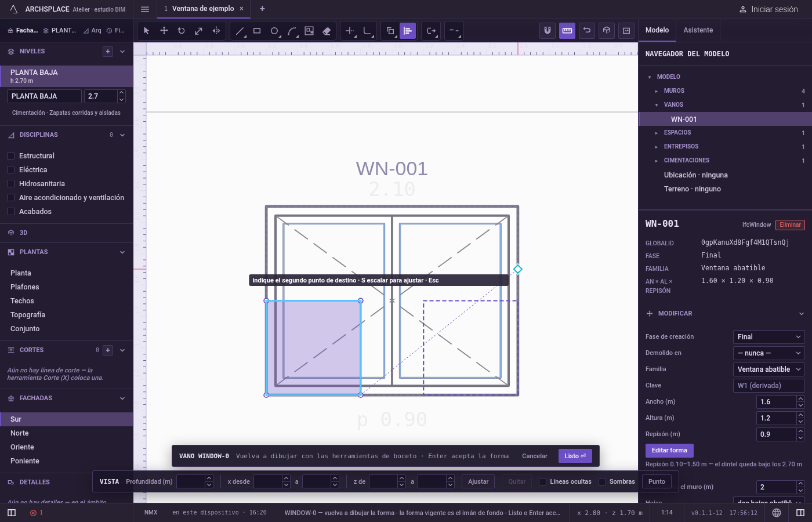Click the Listo button
The width and height of the screenshot is (812, 522).
575,456
